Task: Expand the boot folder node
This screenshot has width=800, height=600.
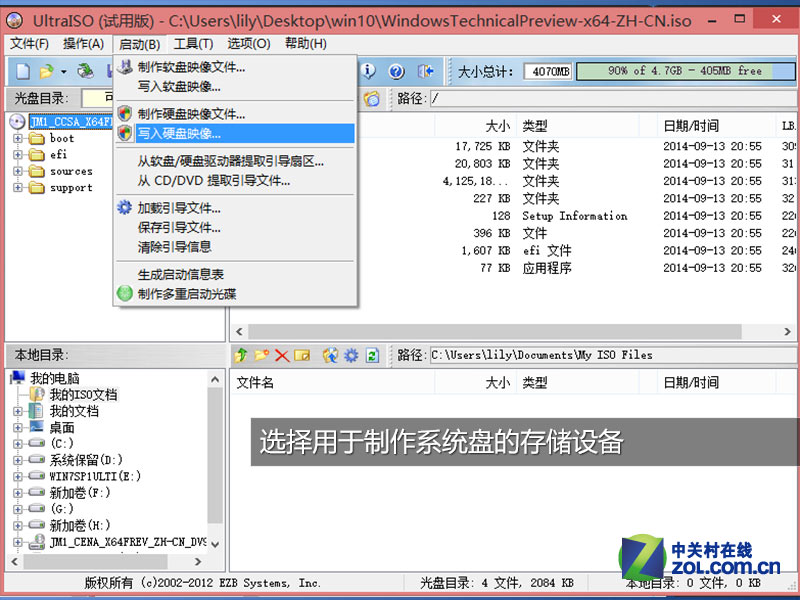Action: pos(18,138)
